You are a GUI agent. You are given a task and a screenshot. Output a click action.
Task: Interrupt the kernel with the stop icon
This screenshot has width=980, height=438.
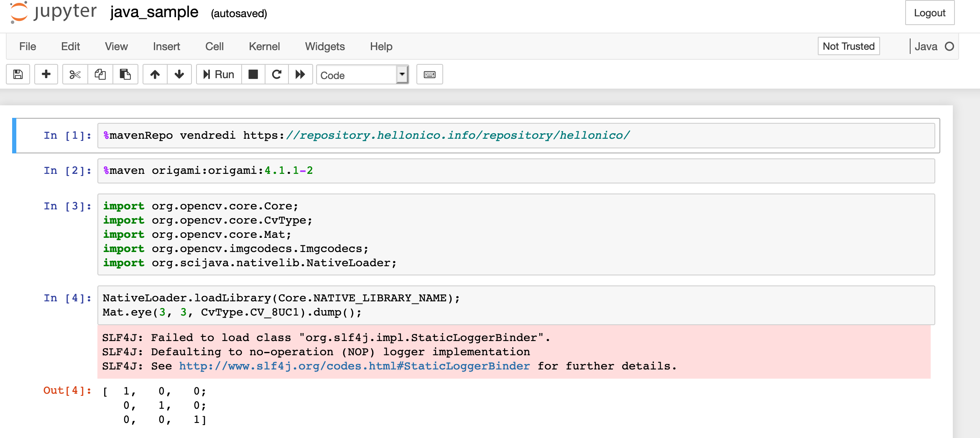point(253,74)
